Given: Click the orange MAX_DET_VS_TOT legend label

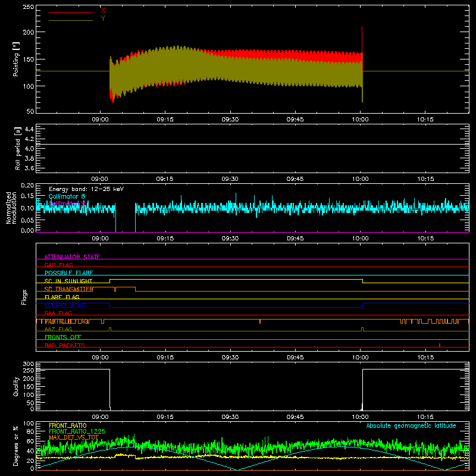Looking at the screenshot, I should (x=74, y=437).
